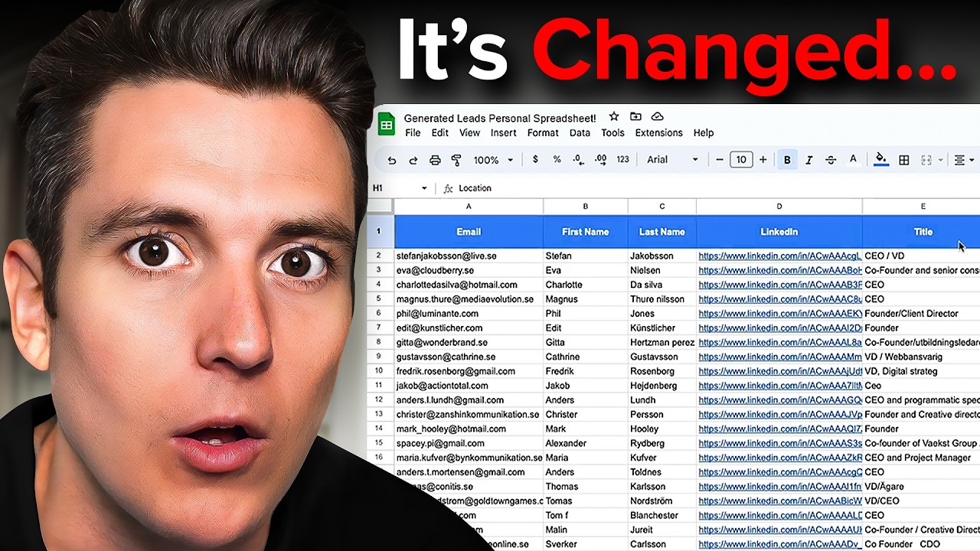Open LinkedIn link in Mark Hooley's row
Viewport: 980px width, 551px height.
point(780,429)
